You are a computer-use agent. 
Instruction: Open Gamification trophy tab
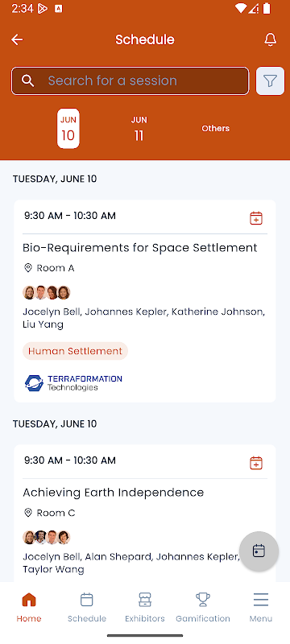click(x=203, y=607)
